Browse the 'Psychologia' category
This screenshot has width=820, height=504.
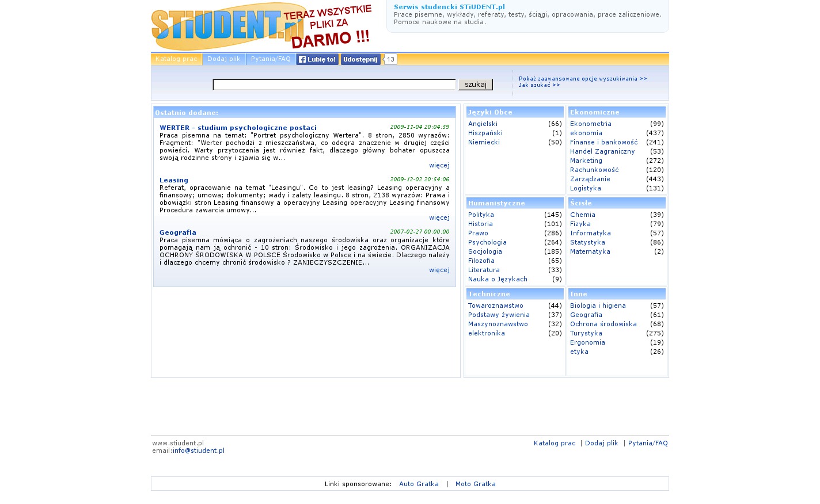click(x=487, y=242)
